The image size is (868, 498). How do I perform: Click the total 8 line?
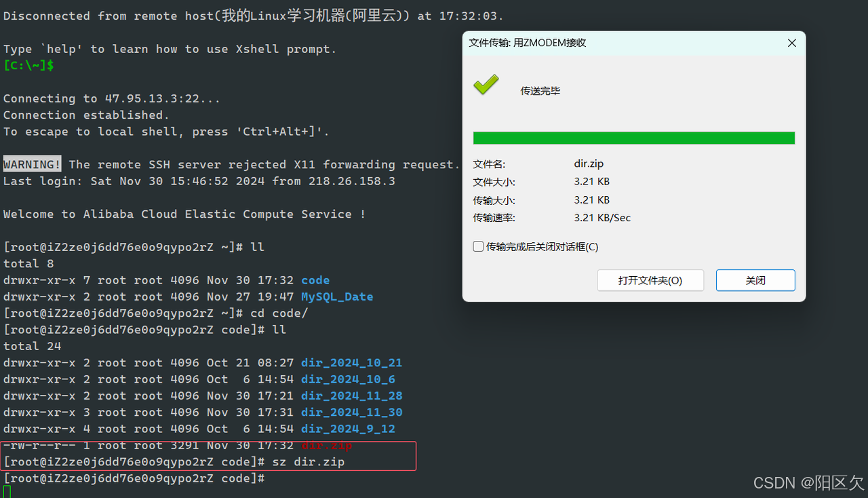[x=28, y=264]
